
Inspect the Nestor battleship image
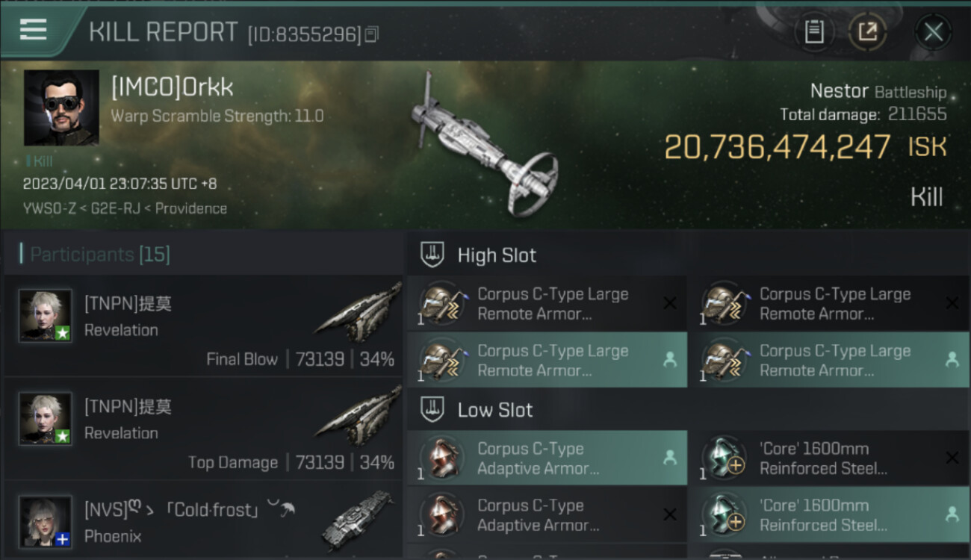tap(484, 143)
